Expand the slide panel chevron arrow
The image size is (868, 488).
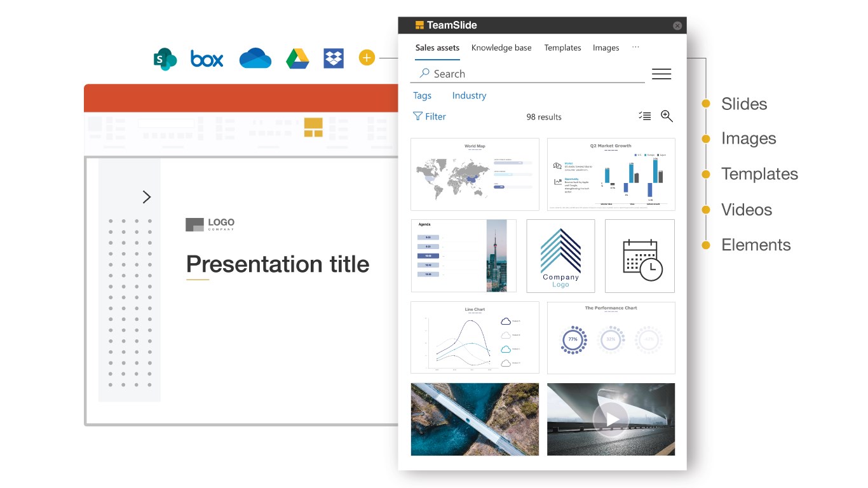point(147,197)
